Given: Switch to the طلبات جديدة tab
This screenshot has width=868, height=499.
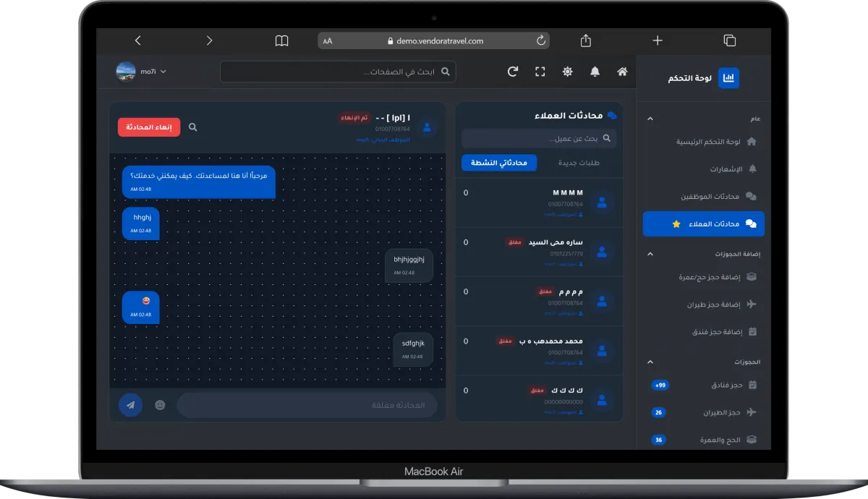Looking at the screenshot, I should pyautogui.click(x=579, y=163).
